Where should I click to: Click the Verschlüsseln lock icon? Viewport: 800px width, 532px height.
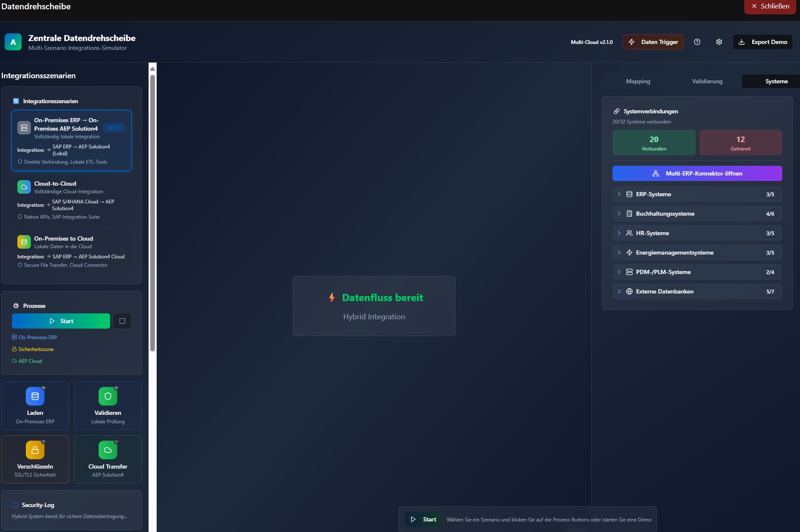click(35, 450)
